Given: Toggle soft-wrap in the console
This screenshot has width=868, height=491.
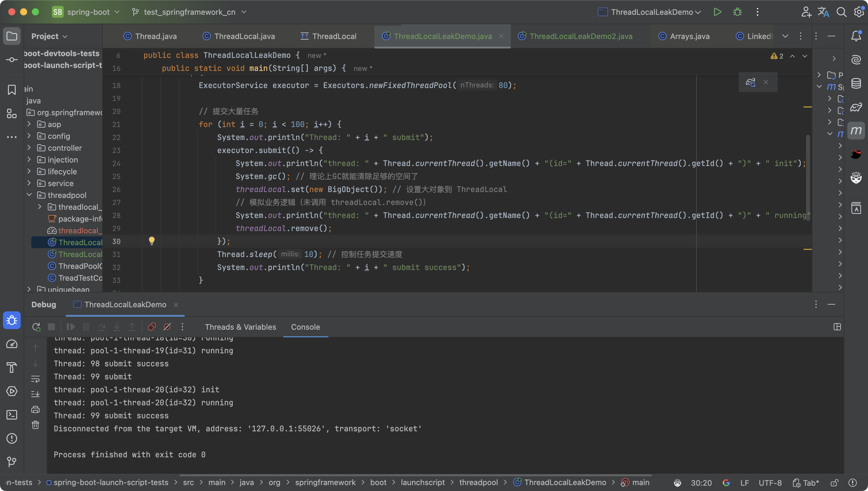Looking at the screenshot, I should pos(35,379).
